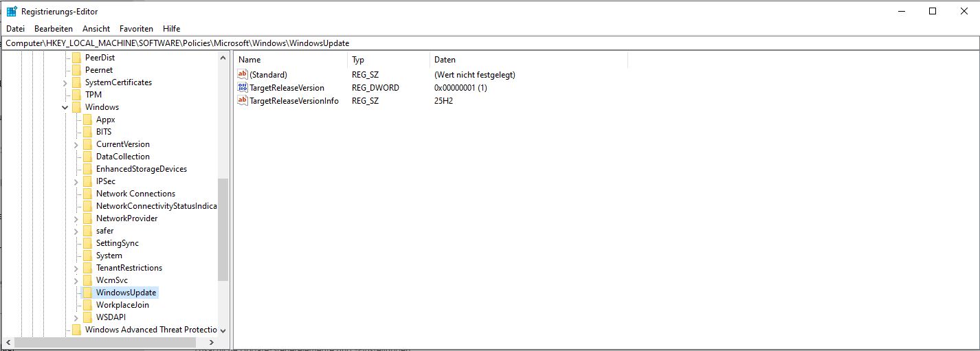Select the WindowsUpdate tree label
This screenshot has height=351, width=980.
coord(126,293)
